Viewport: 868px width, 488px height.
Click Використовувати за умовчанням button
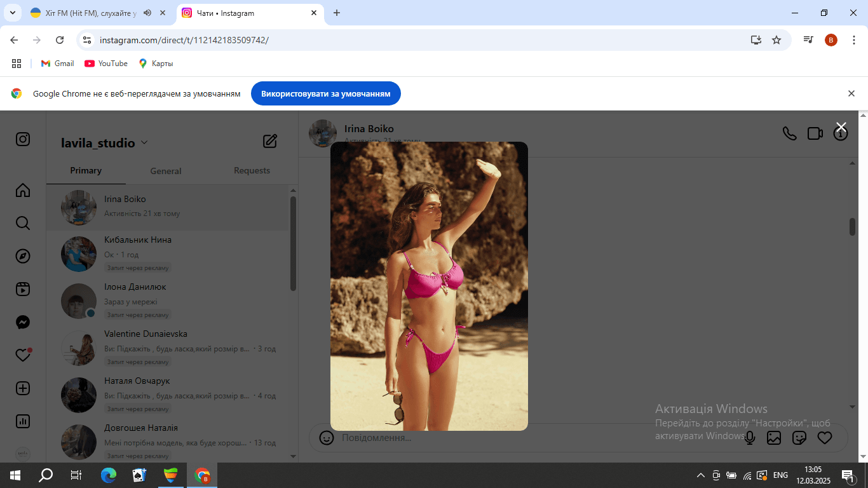pyautogui.click(x=326, y=93)
